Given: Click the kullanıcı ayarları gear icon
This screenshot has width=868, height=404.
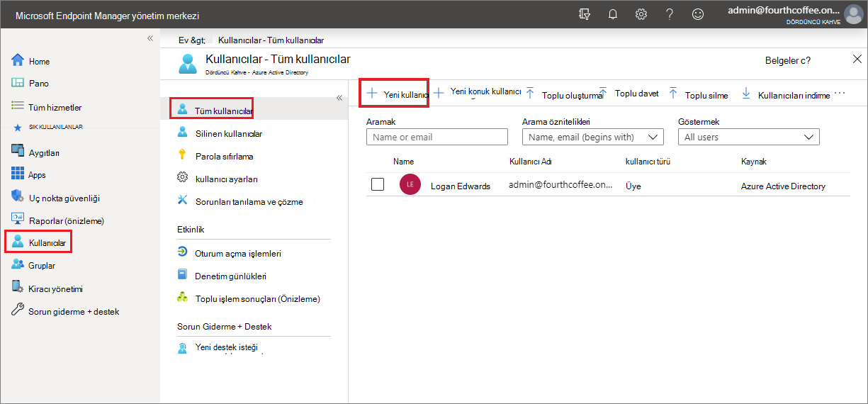Looking at the screenshot, I should [x=183, y=178].
